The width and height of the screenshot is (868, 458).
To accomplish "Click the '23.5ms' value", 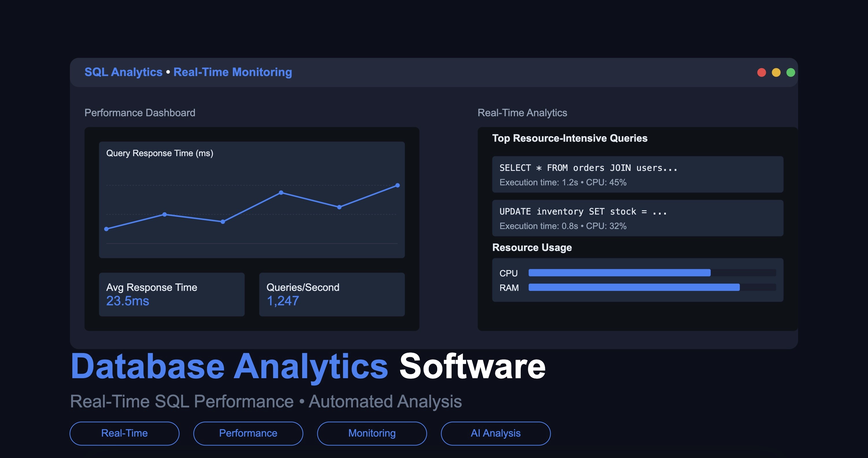I will point(128,301).
